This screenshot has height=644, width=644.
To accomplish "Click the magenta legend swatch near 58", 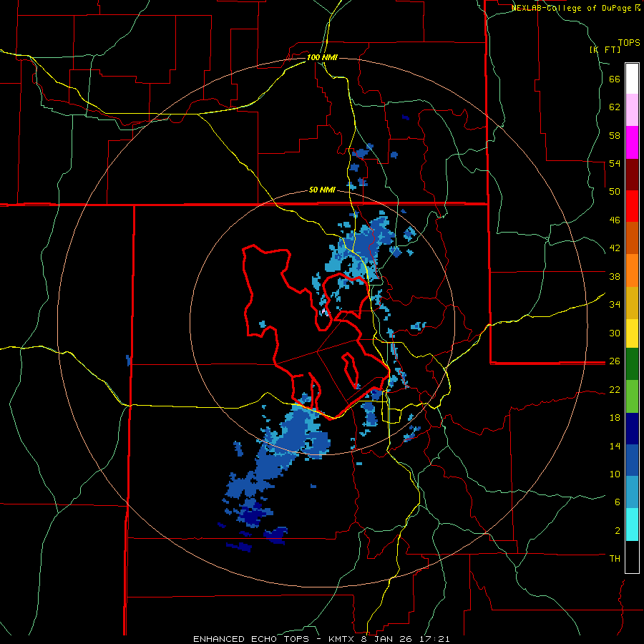I will pos(632,142).
